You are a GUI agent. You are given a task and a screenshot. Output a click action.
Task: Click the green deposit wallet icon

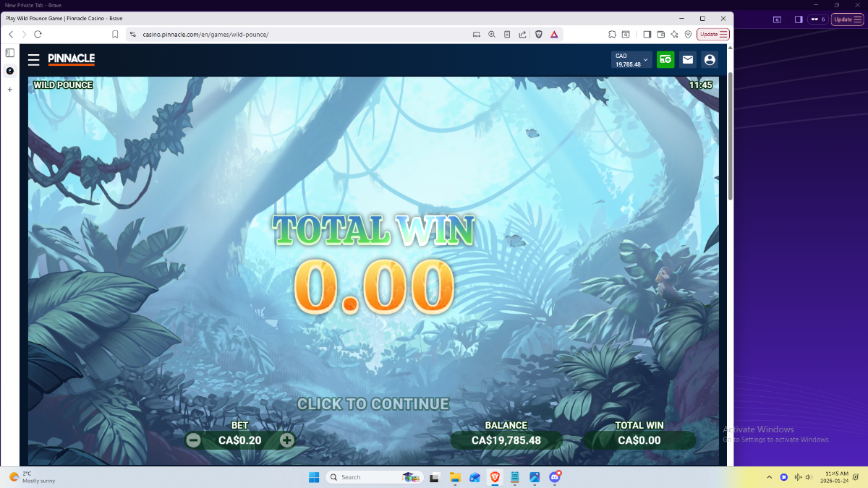pyautogui.click(x=665, y=60)
